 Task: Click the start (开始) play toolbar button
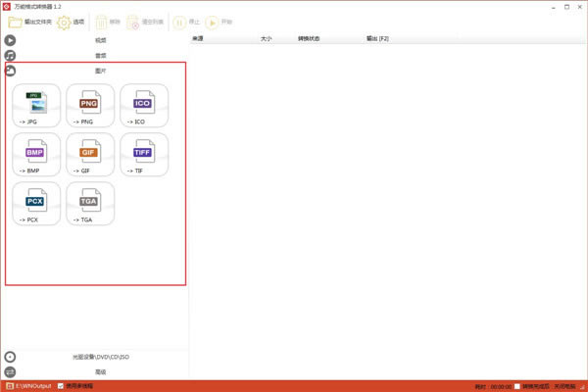[x=219, y=23]
